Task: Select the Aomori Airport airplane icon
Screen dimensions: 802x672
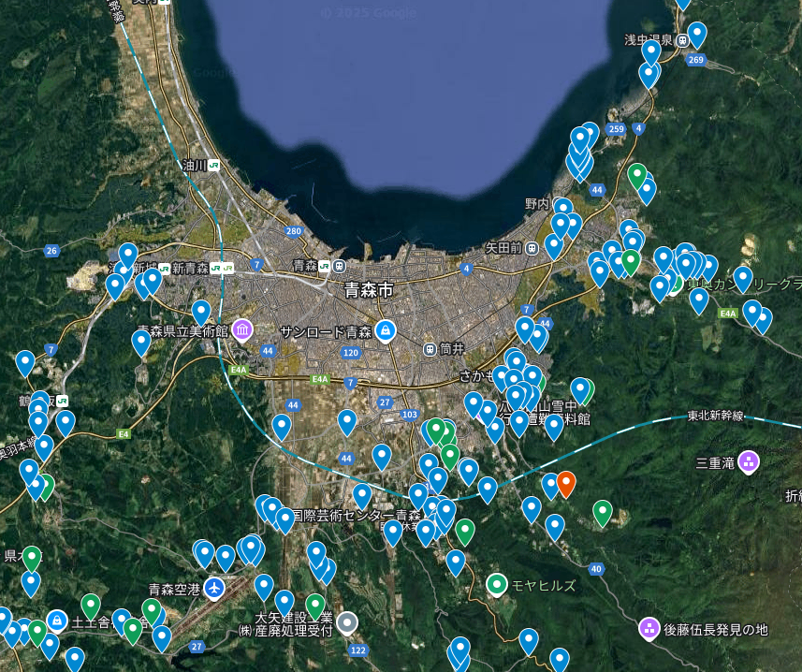Action: [215, 589]
